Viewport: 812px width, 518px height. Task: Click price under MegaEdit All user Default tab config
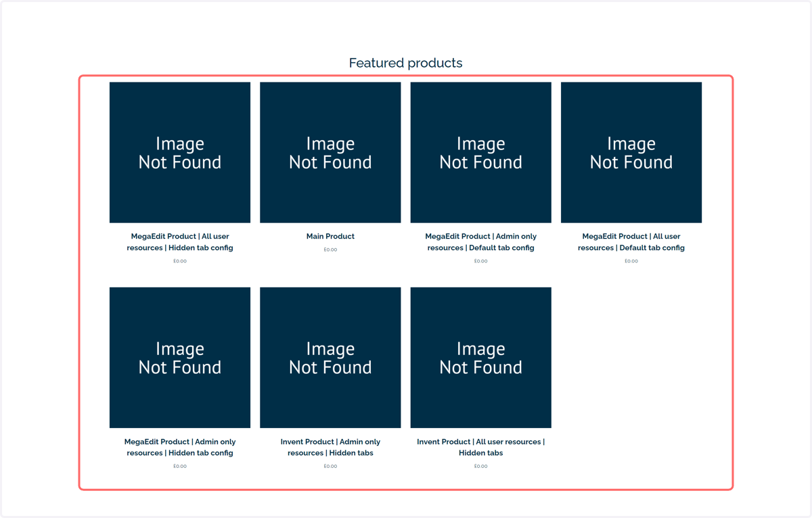[631, 261]
